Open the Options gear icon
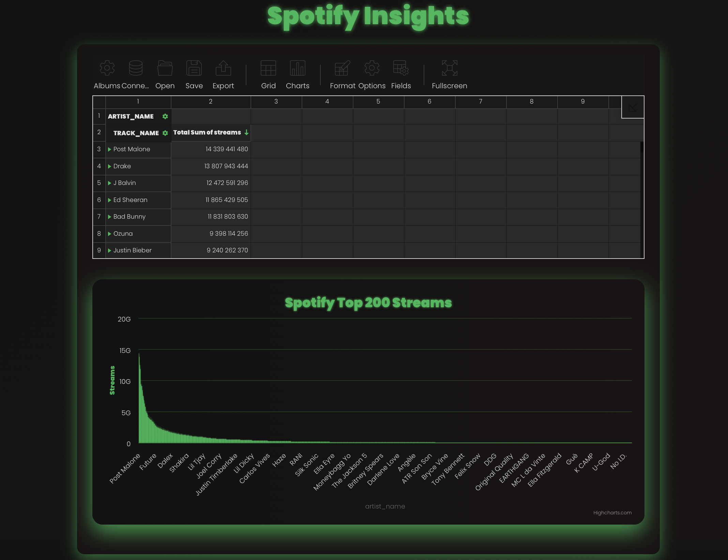Image resolution: width=728 pixels, height=560 pixels. point(372,68)
